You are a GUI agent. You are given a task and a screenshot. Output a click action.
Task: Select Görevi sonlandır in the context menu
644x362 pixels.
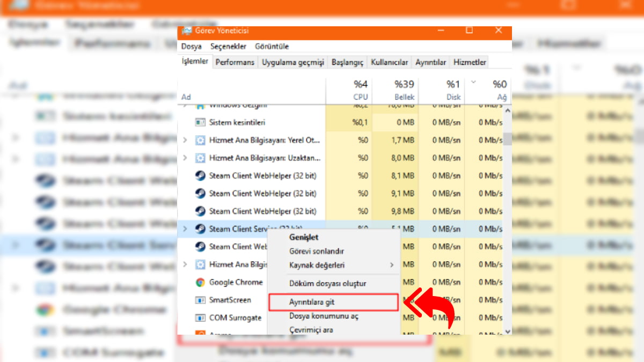(x=317, y=250)
